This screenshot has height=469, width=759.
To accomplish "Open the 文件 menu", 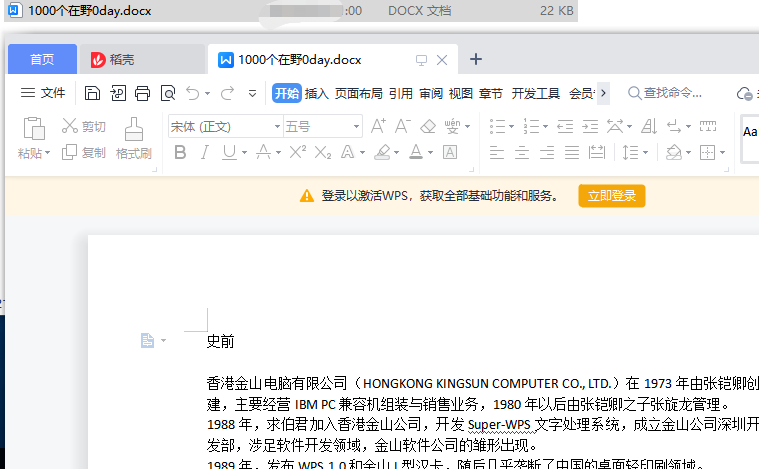I will point(43,93).
